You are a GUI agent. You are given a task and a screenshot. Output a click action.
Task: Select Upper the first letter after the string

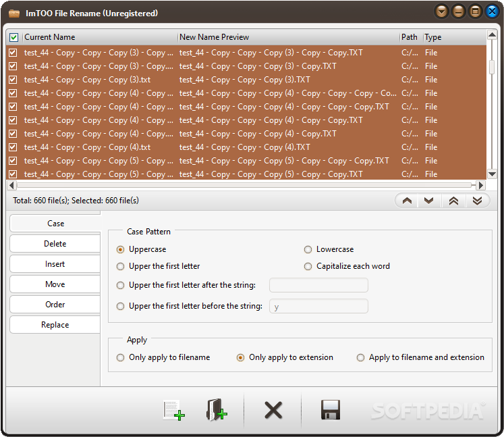click(120, 285)
